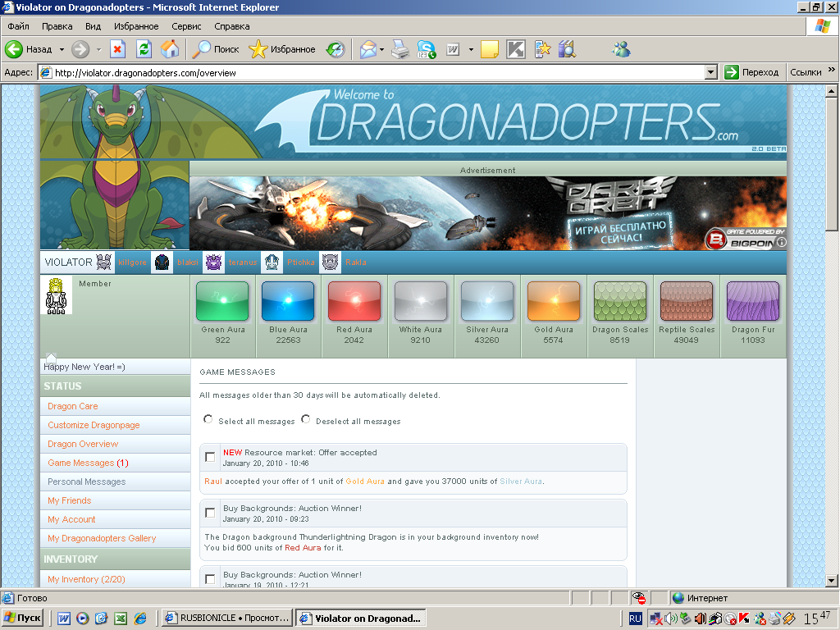Screen dimensions: 840x630
Task: Click the Messenger people icon
Action: tap(622, 49)
